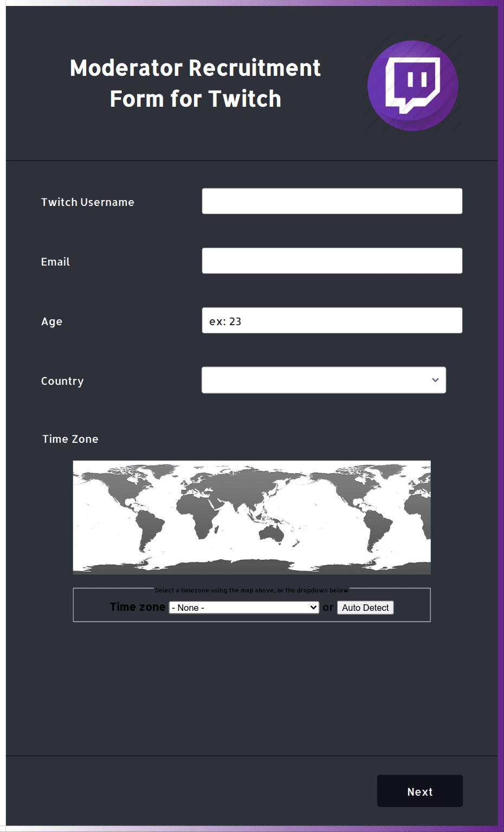Click the Auto Detect button
This screenshot has width=504, height=832.
click(365, 607)
